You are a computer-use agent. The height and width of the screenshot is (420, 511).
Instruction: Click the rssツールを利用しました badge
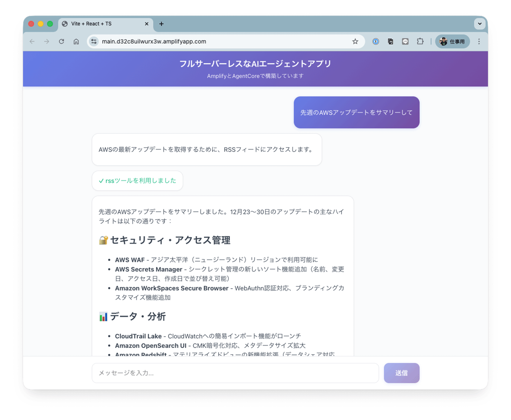(x=137, y=180)
